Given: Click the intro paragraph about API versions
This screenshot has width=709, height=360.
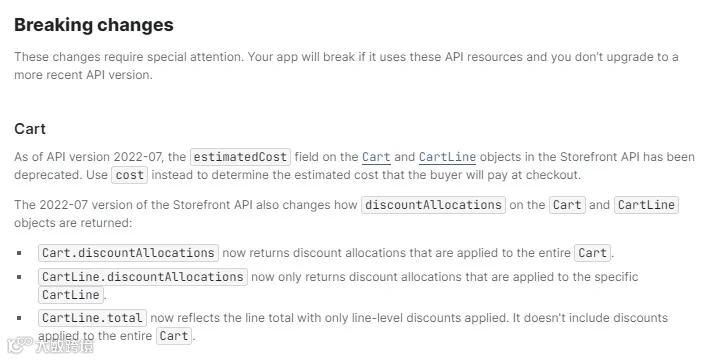Looking at the screenshot, I should click(346, 66).
